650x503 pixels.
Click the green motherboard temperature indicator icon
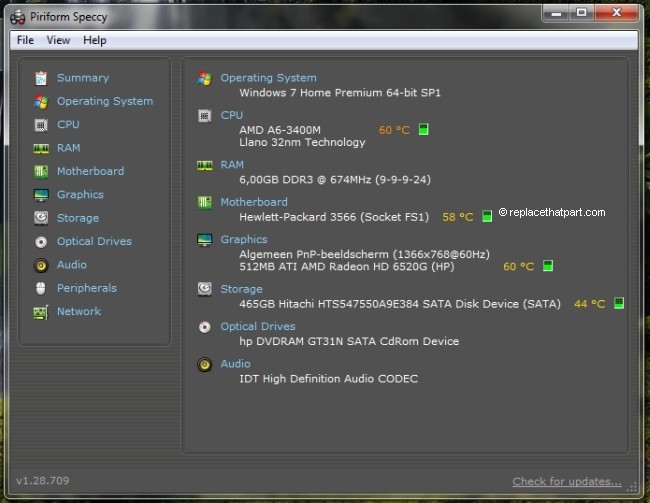coord(487,216)
